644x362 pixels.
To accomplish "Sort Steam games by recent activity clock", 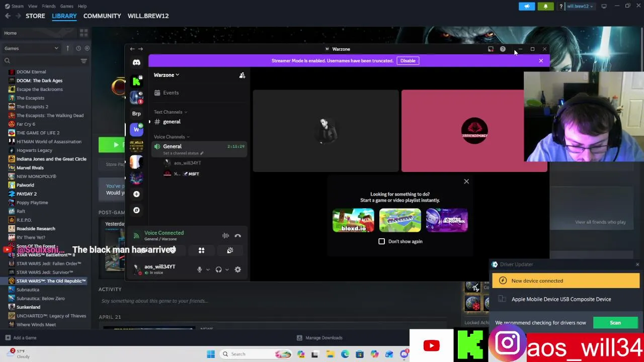I will click(x=78, y=48).
